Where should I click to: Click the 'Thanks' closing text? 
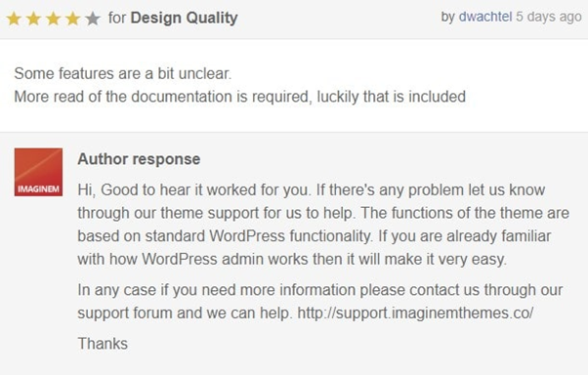pyautogui.click(x=103, y=344)
